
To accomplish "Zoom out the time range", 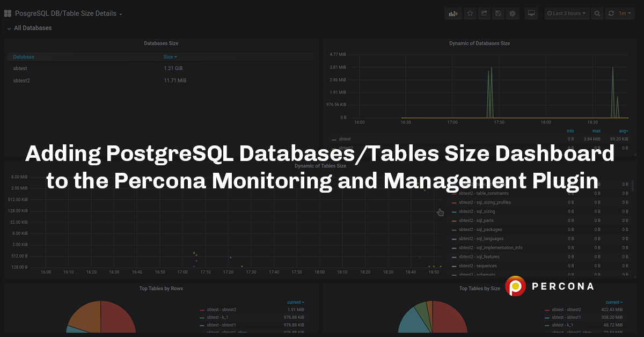I will (x=597, y=13).
